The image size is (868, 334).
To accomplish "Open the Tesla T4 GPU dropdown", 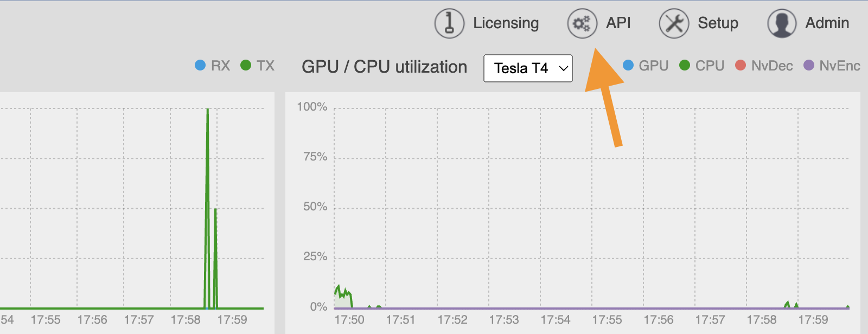I will 528,68.
